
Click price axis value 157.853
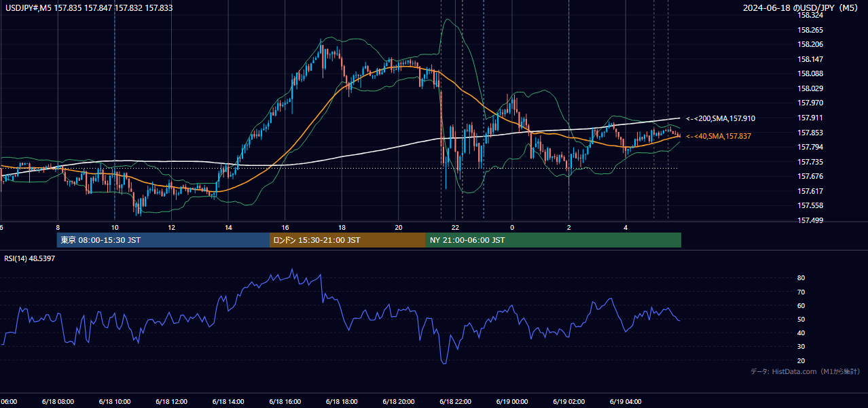(810, 133)
